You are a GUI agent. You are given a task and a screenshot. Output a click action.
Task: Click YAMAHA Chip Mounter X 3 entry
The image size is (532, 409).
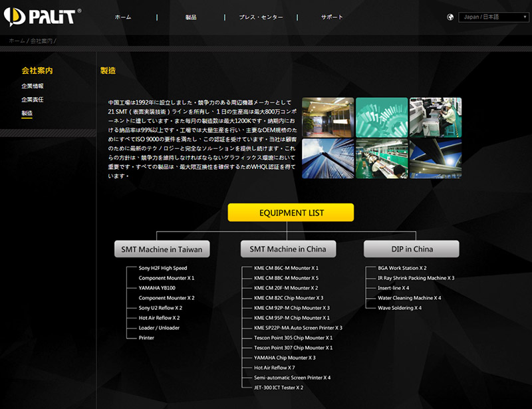point(285,358)
